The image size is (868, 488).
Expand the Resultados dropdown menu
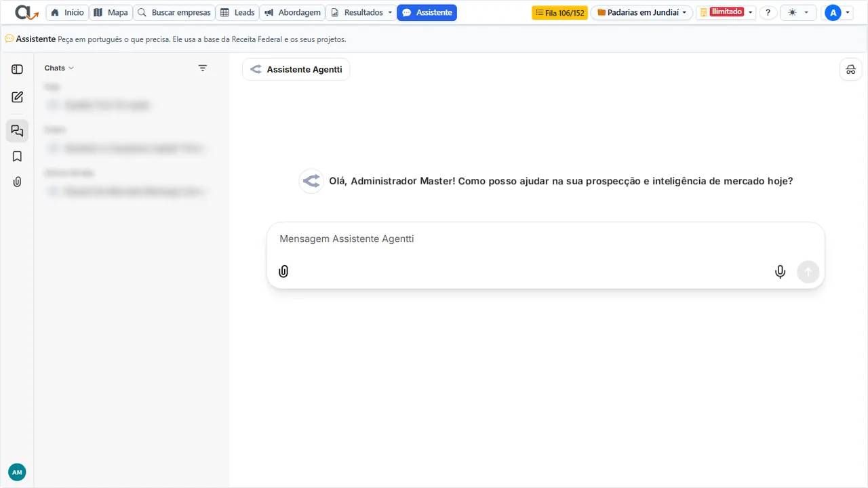pos(361,13)
